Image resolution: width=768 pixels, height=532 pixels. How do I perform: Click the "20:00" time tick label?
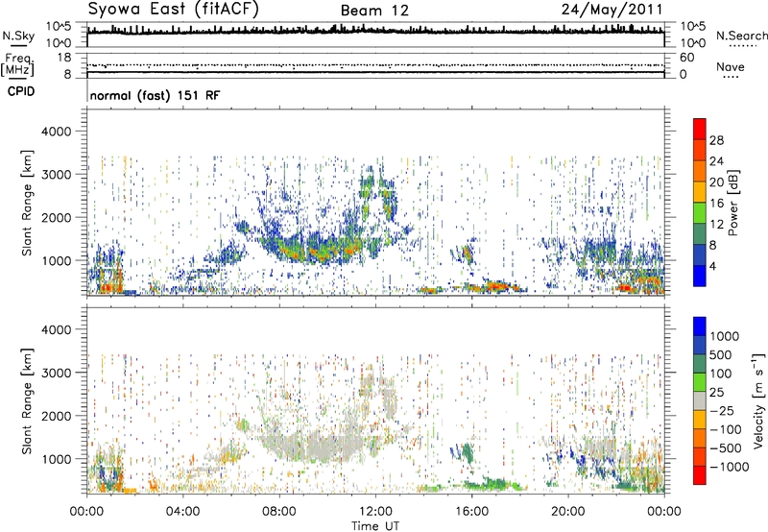coord(567,512)
